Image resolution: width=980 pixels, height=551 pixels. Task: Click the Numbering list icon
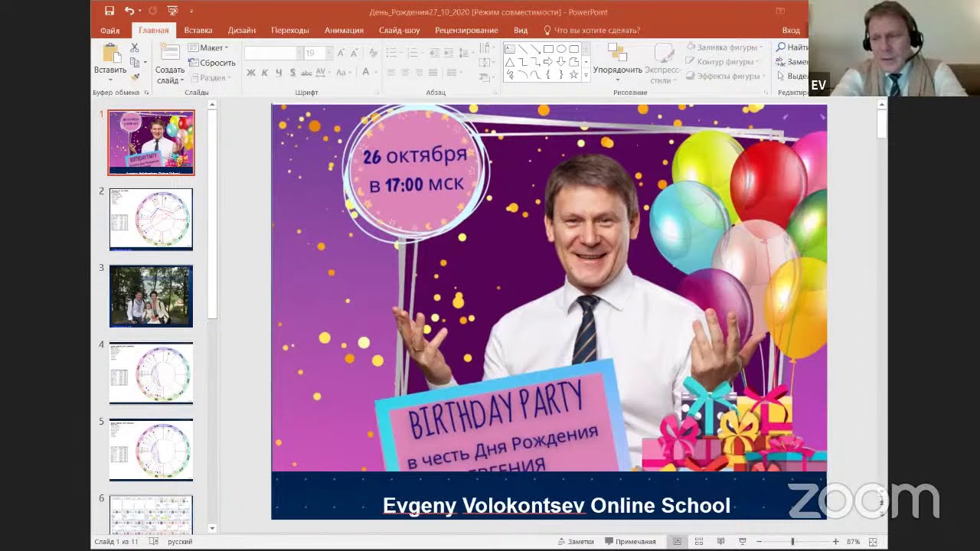pyautogui.click(x=413, y=53)
